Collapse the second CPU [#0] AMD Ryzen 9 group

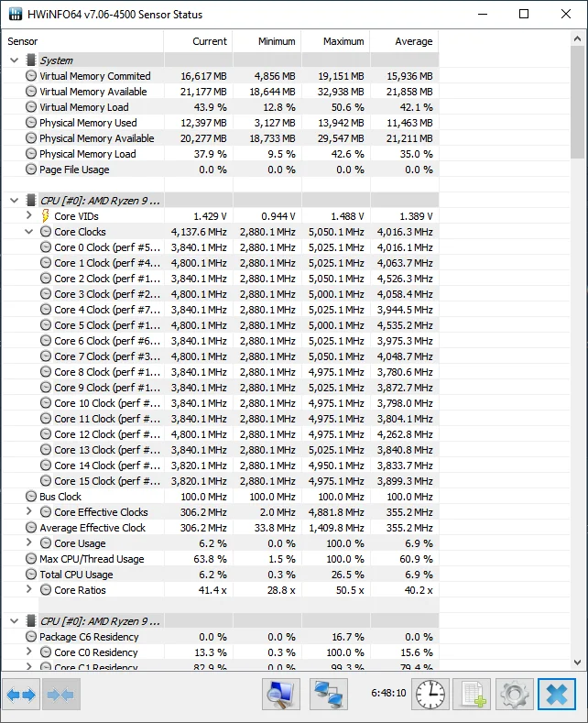tap(15, 620)
